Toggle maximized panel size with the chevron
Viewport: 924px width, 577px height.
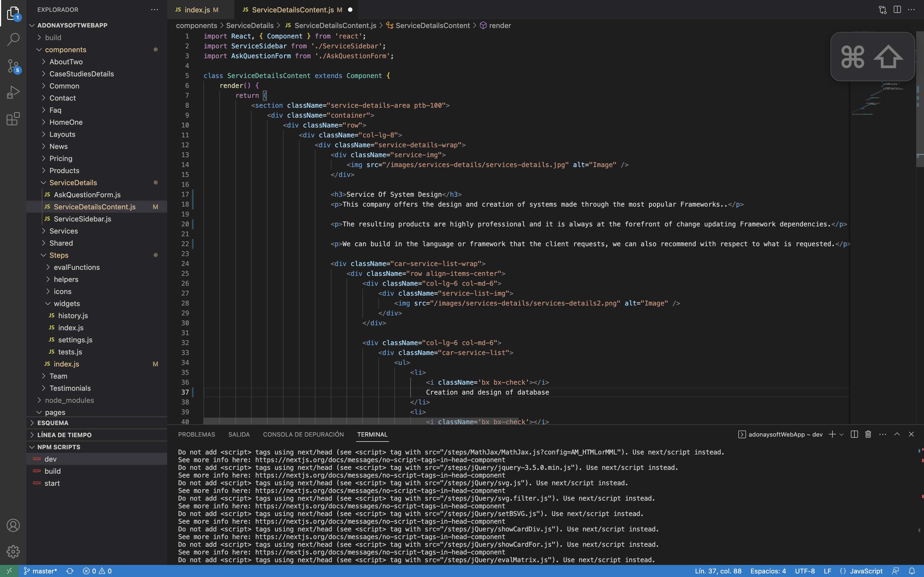coord(897,434)
